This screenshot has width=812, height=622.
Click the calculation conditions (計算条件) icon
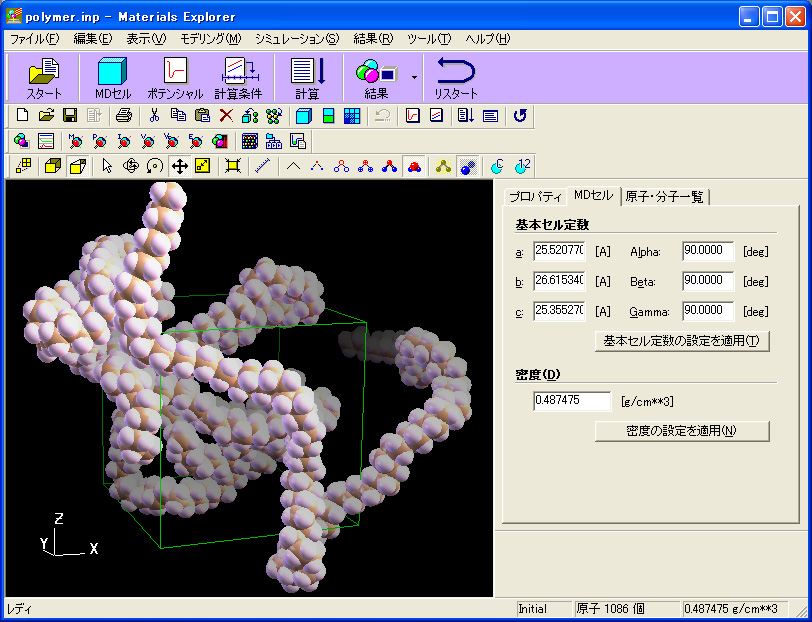pos(238,78)
